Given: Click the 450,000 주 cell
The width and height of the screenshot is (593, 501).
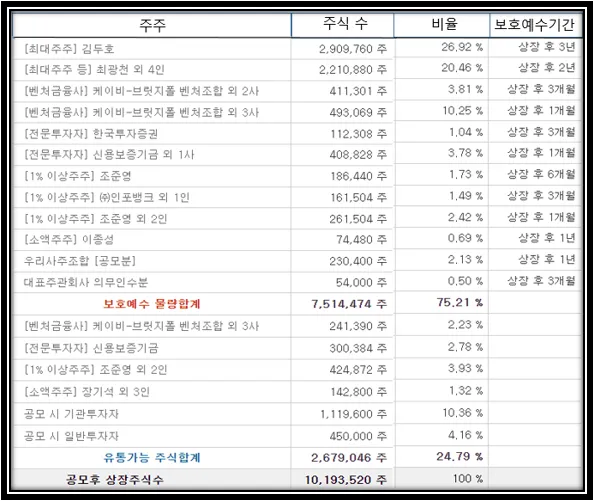Looking at the screenshot, I should [x=358, y=436].
